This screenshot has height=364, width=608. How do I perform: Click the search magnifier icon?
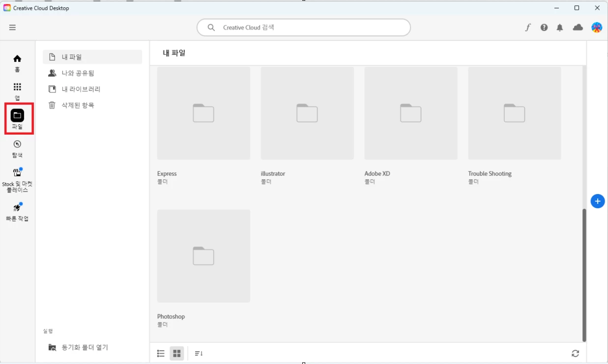point(211,28)
